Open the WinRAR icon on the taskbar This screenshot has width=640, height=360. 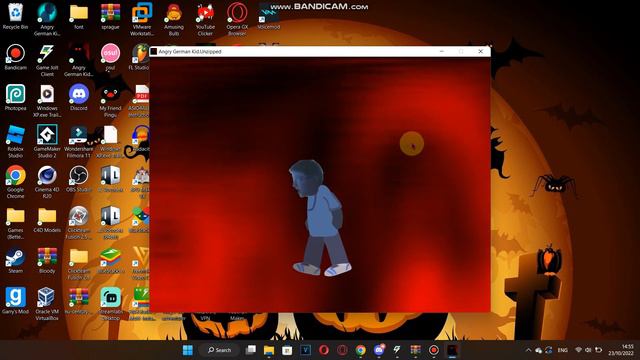click(416, 350)
